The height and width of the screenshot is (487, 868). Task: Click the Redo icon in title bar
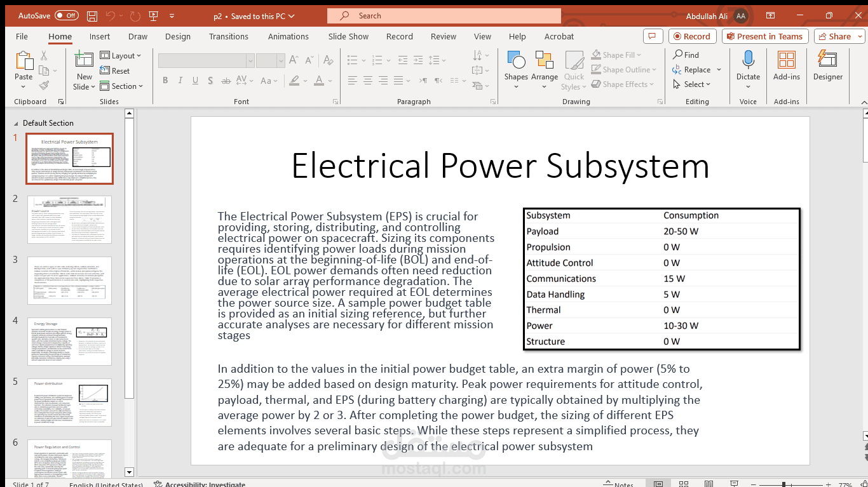(135, 16)
